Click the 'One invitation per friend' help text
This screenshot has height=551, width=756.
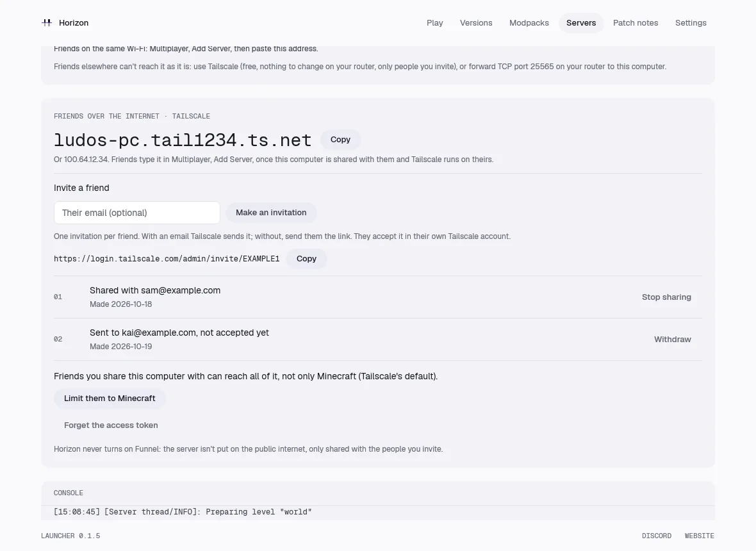282,236
